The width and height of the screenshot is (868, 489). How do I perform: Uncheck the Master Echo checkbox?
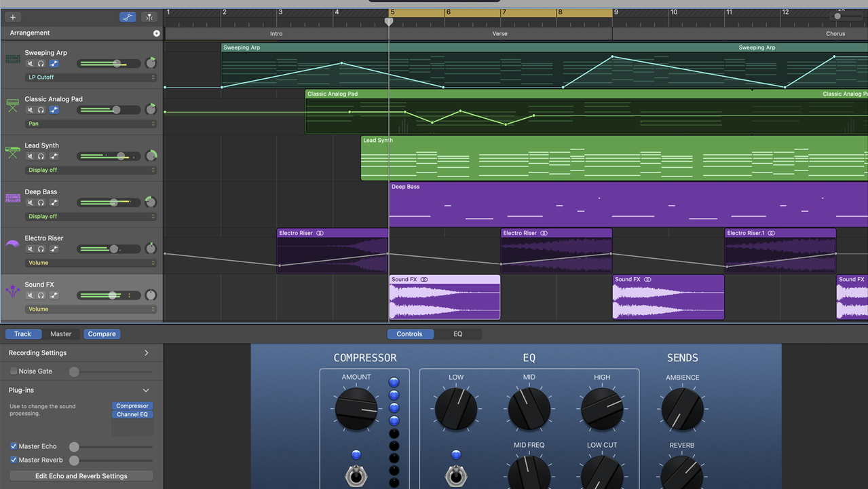(14, 446)
